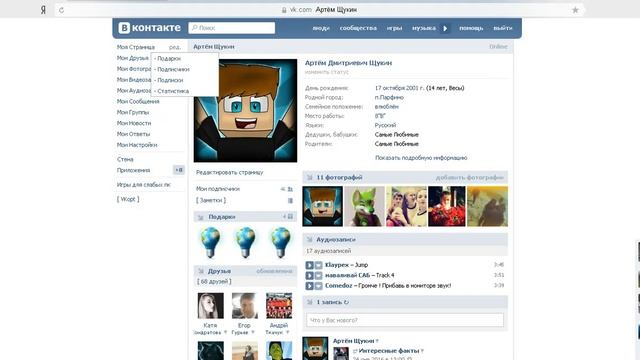Play the Comedoz track

(309, 286)
